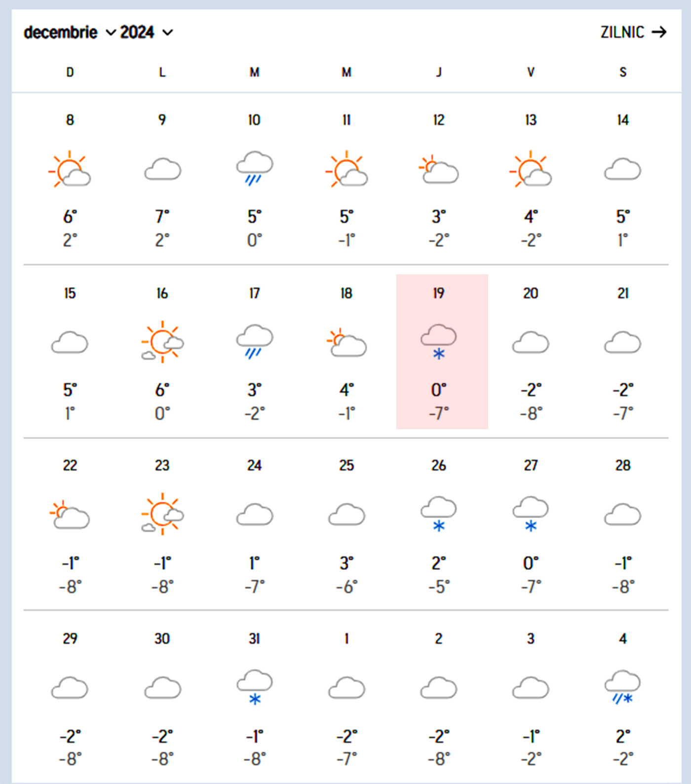Switch to the ZILNIC tab
Viewport: 691px width, 784px height.
(622, 32)
